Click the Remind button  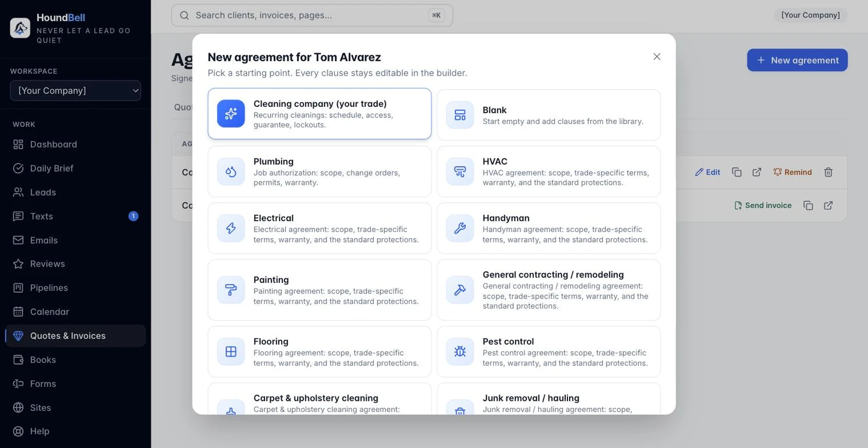click(792, 172)
